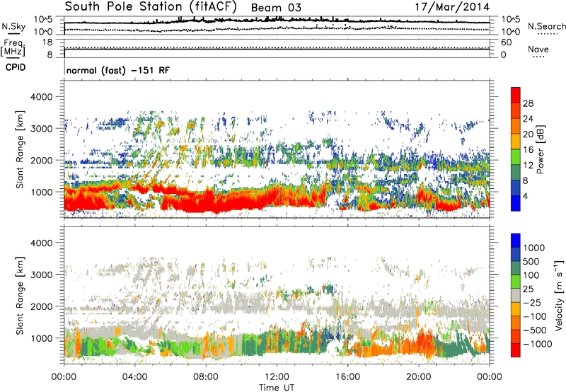
Task: Click the "Velocity [m s-1]" colorbar title
Action: coord(559,296)
